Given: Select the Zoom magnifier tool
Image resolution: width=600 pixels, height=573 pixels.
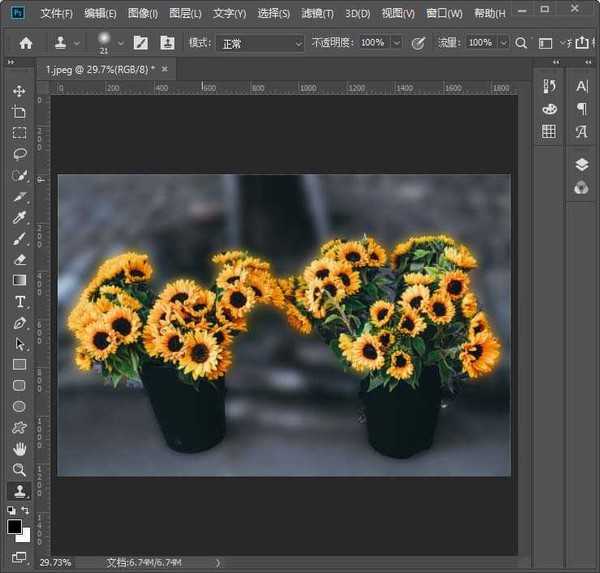Looking at the screenshot, I should click(x=19, y=469).
